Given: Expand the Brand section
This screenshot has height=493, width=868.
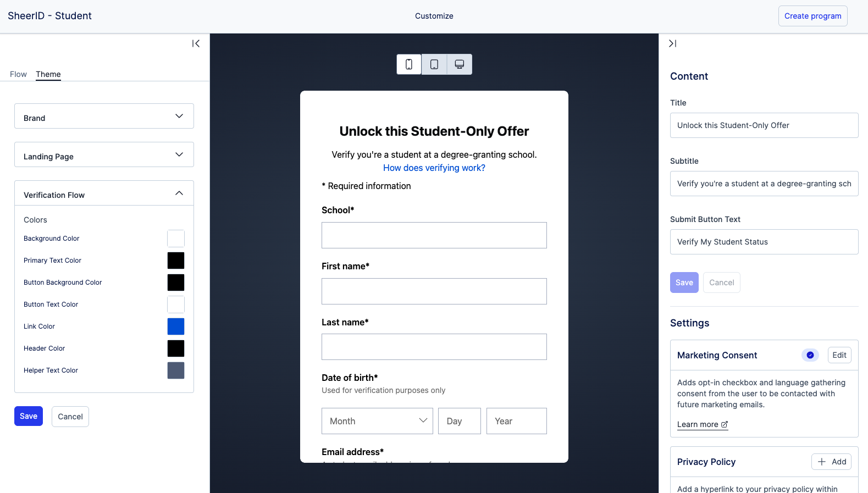Looking at the screenshot, I should tap(104, 116).
